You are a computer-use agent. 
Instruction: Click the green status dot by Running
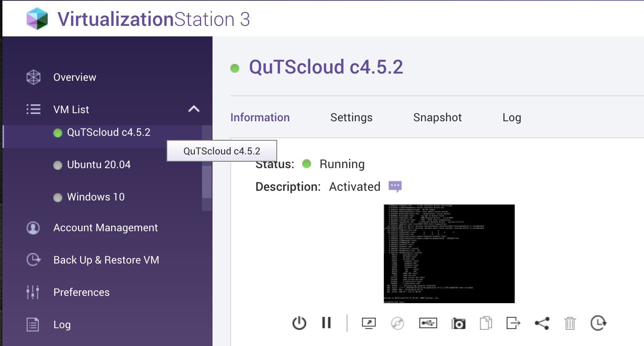point(307,163)
